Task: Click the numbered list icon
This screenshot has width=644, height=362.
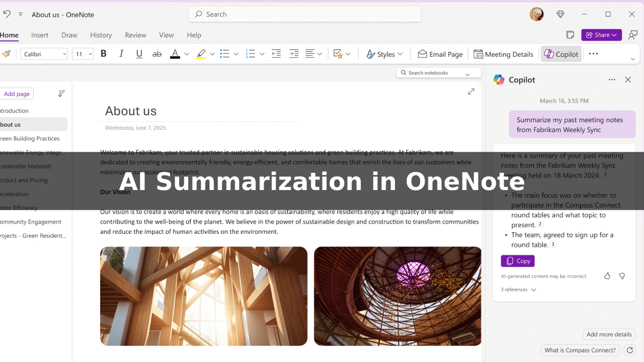Action: pyautogui.click(x=251, y=54)
